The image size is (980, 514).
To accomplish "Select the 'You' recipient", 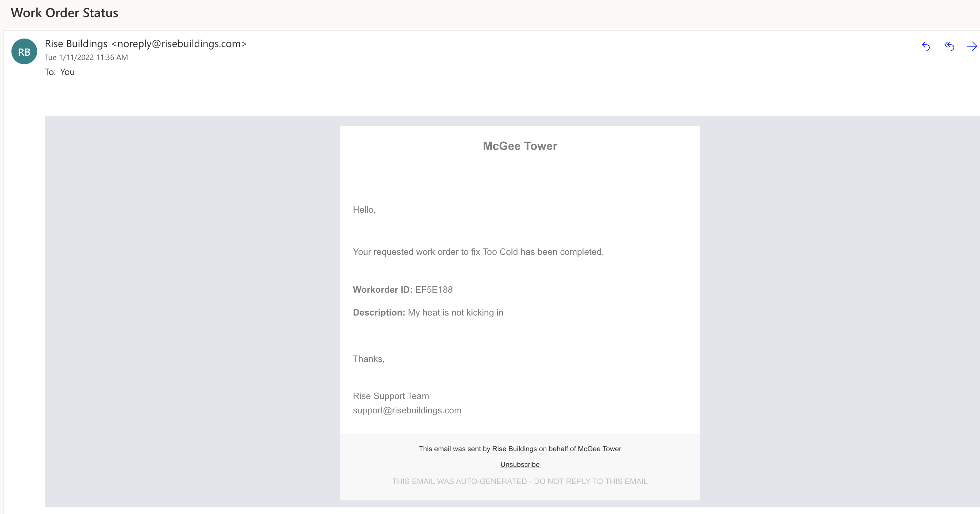I will [x=67, y=72].
